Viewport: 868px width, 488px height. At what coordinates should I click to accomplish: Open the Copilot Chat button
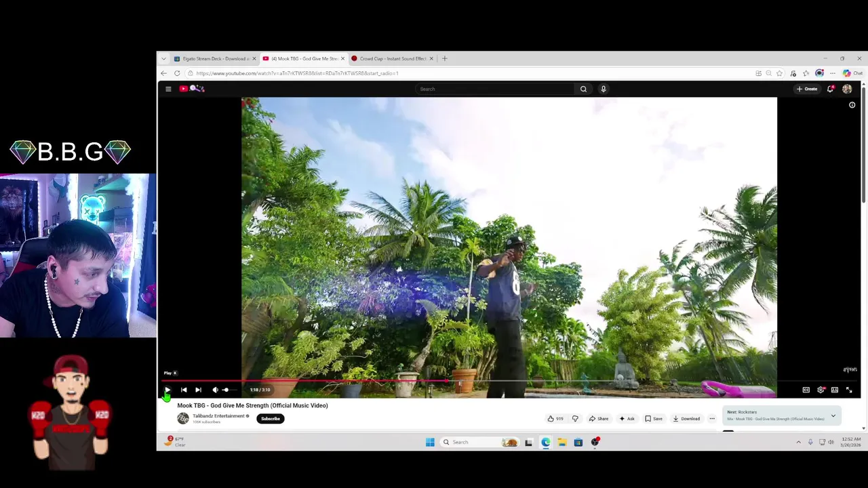coord(852,73)
